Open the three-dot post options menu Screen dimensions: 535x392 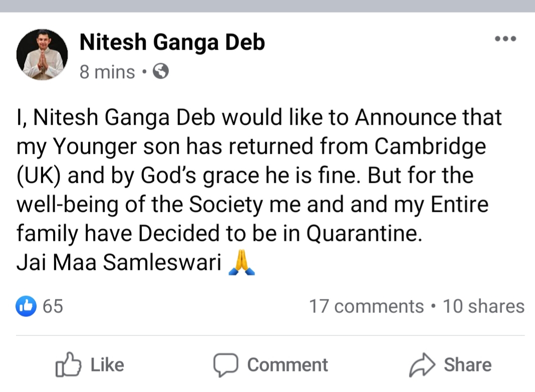(505, 39)
